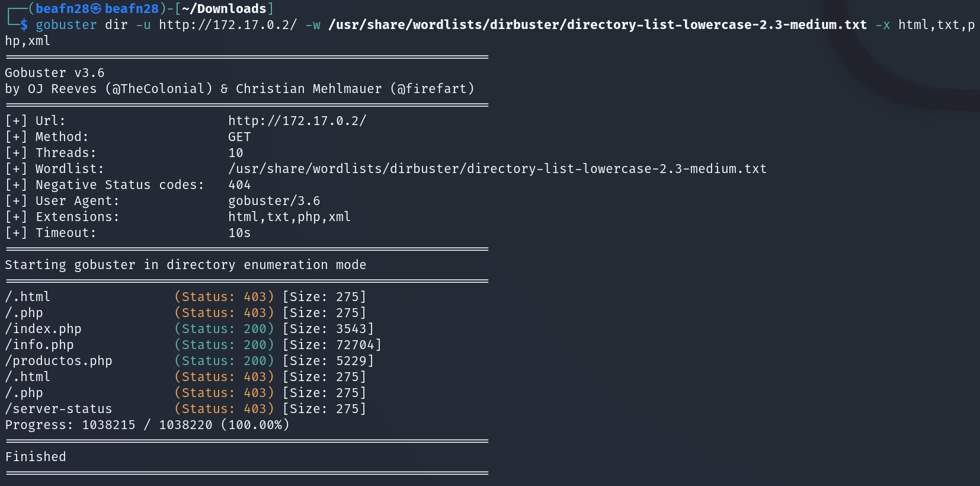Click the '[+] Timeout:' label
This screenshot has width=980, height=486.
point(51,233)
